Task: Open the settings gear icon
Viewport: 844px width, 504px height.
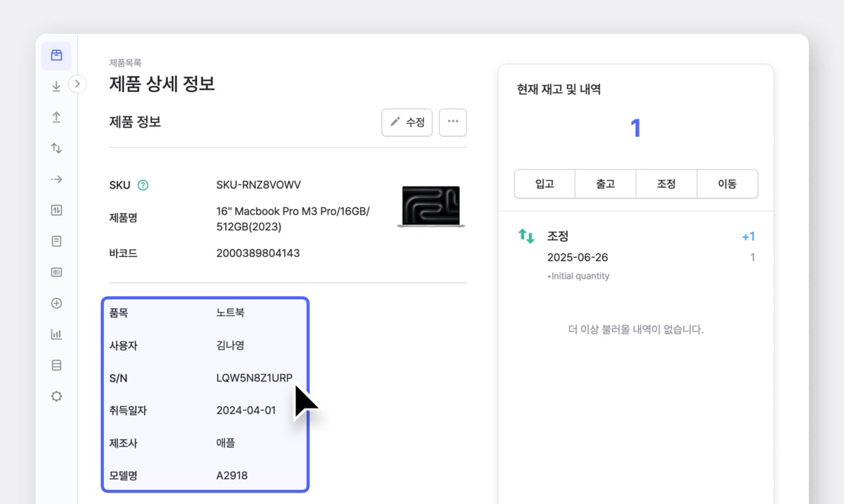Action: [x=56, y=396]
